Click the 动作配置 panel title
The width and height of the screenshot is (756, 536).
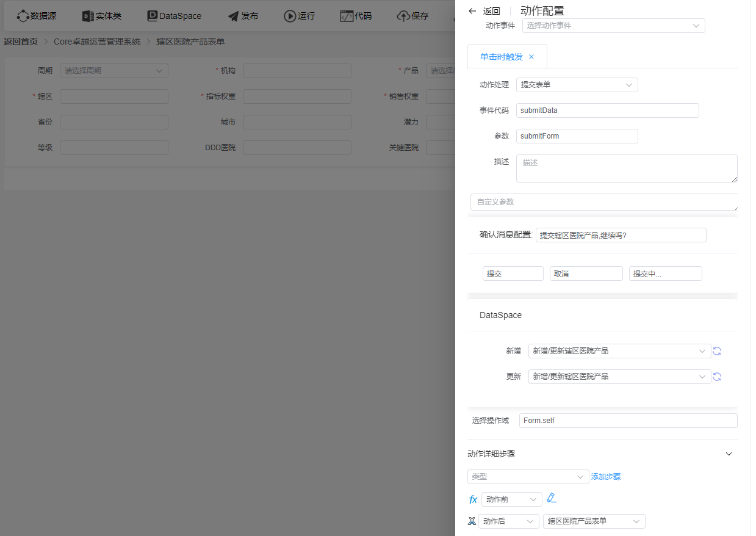542,10
